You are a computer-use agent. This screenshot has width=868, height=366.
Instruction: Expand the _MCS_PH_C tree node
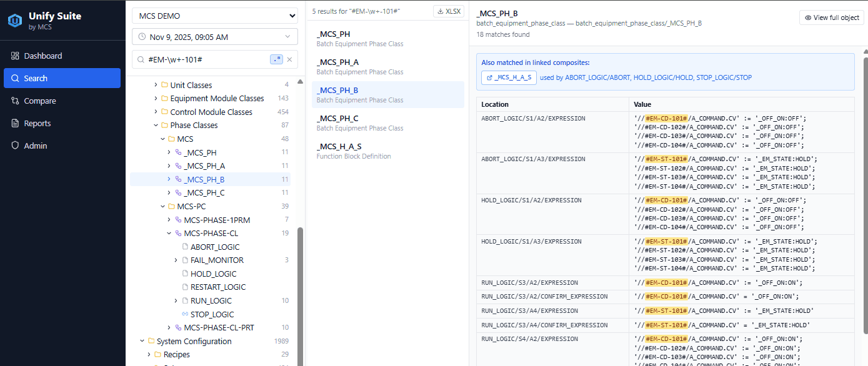169,193
